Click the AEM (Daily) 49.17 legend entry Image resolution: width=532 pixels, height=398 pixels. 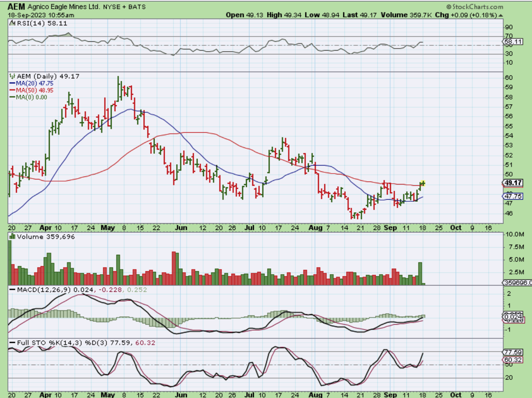click(48, 76)
